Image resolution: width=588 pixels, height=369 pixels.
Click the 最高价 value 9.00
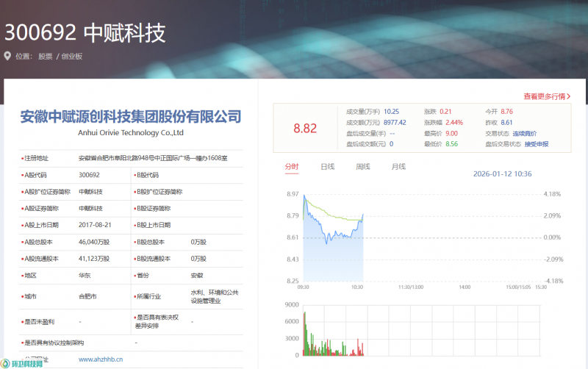pyautogui.click(x=451, y=133)
